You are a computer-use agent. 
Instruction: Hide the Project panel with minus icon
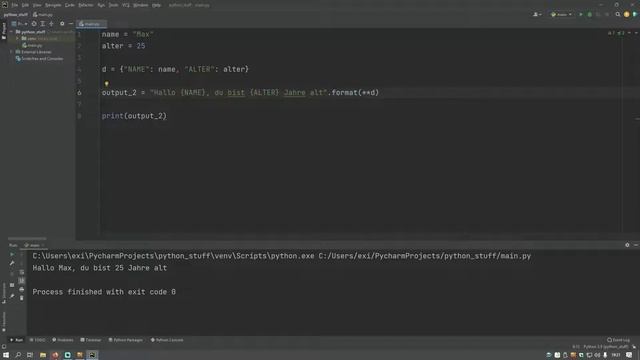[71, 24]
